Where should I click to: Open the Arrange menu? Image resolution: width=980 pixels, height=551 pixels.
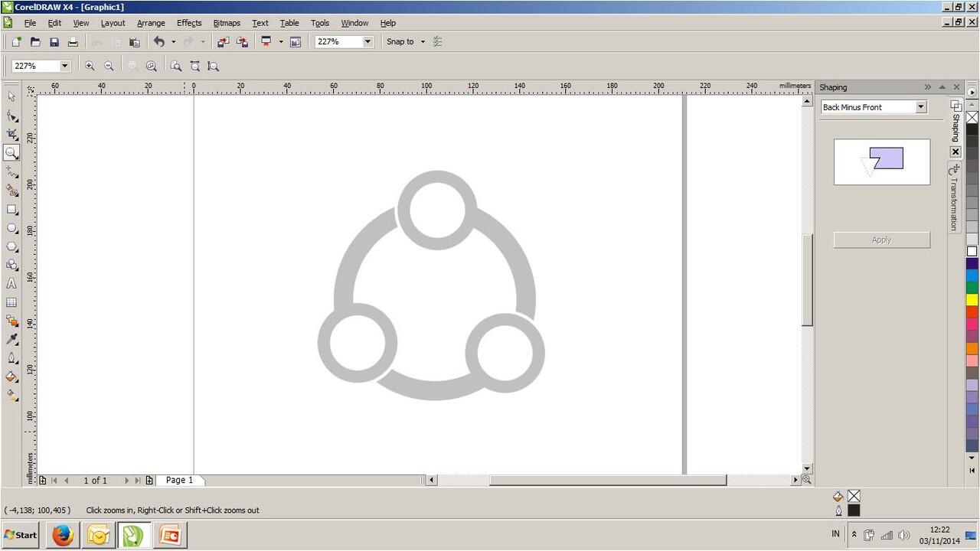point(151,23)
